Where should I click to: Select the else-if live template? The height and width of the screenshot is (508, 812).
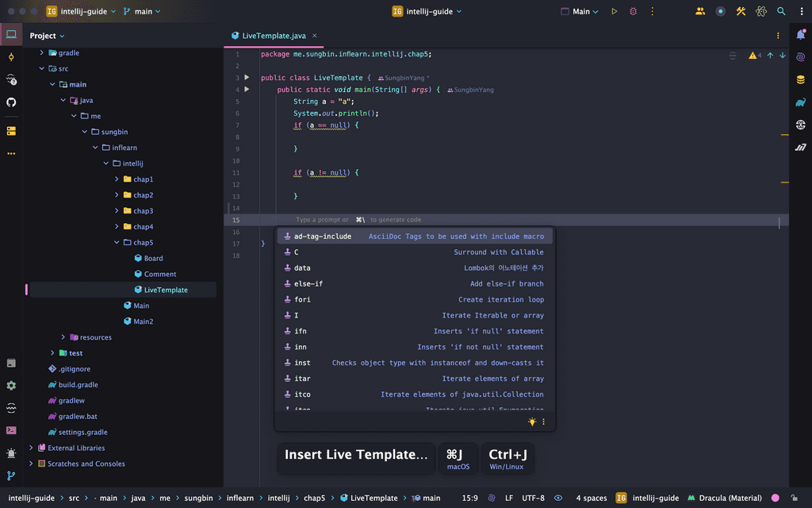click(x=414, y=283)
